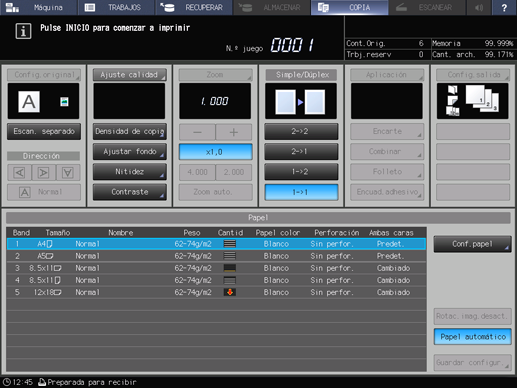The width and height of the screenshot is (517, 388).
Task: Decrease zoom with the minus button
Action: click(197, 132)
